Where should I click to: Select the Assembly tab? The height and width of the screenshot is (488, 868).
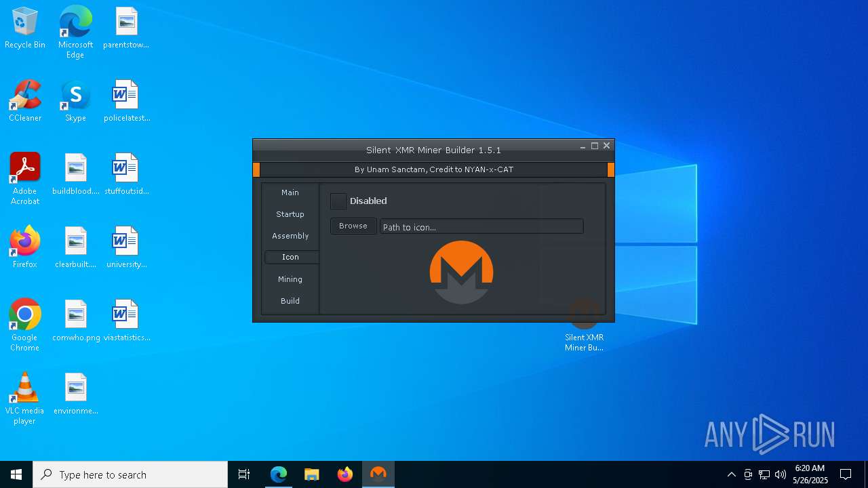[290, 236]
